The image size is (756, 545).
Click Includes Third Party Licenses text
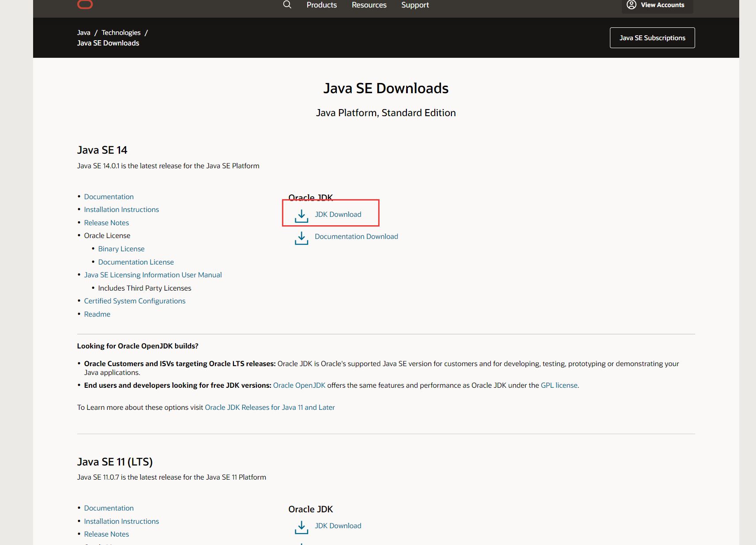[145, 288]
